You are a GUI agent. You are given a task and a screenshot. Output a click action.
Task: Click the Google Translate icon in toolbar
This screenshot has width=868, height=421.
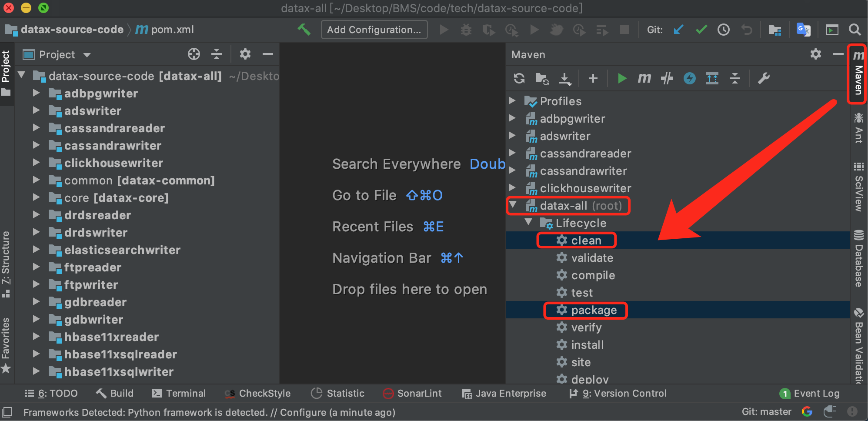(x=803, y=30)
